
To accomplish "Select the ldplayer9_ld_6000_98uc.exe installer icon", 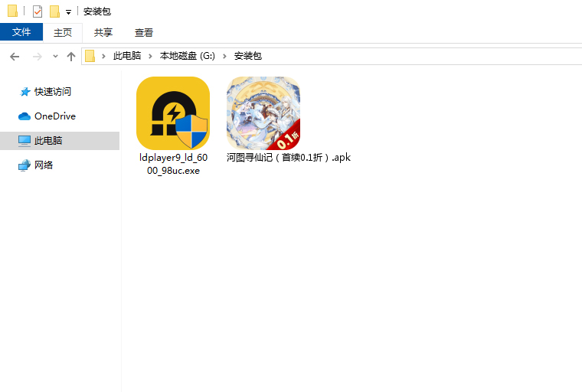I will pyautogui.click(x=173, y=113).
